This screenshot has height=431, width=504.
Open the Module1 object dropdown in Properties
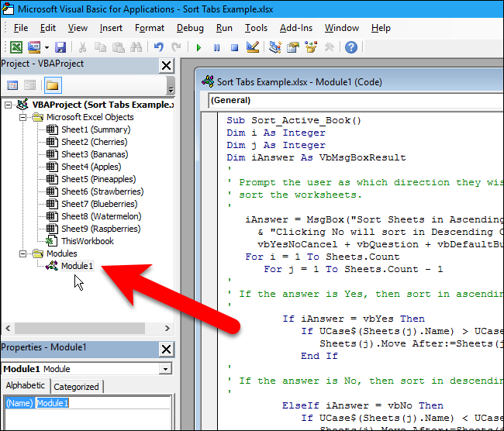pyautogui.click(x=164, y=369)
